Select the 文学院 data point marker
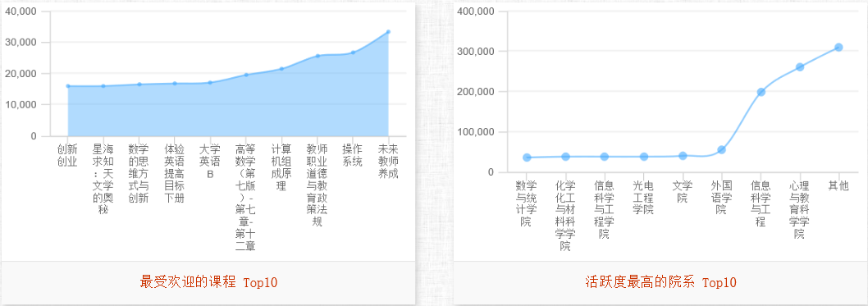868x306 pixels. coord(683,156)
